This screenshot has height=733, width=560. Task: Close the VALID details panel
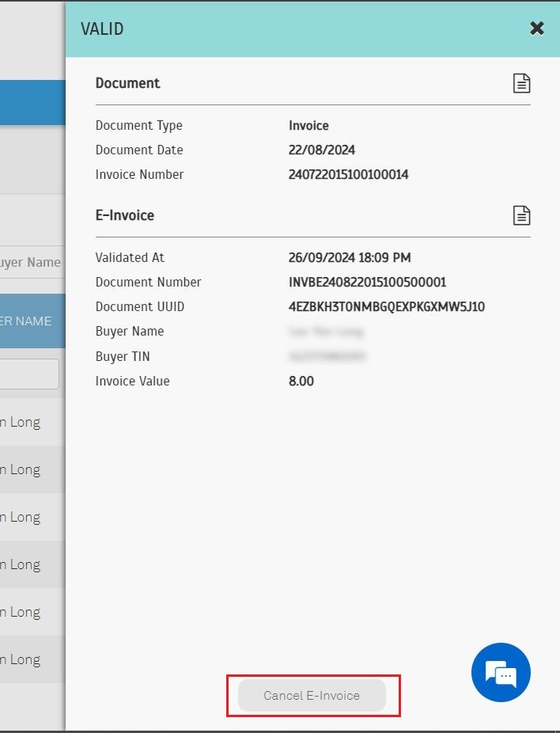click(x=536, y=28)
